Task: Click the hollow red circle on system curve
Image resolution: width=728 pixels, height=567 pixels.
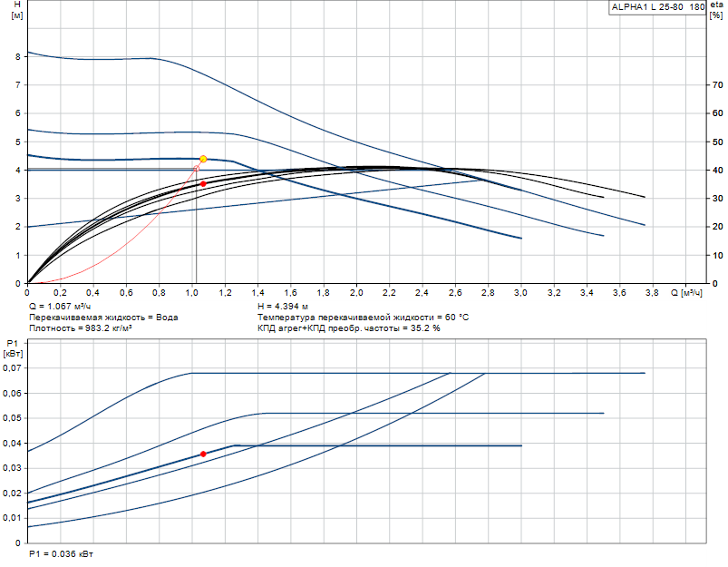Action: click(197, 169)
